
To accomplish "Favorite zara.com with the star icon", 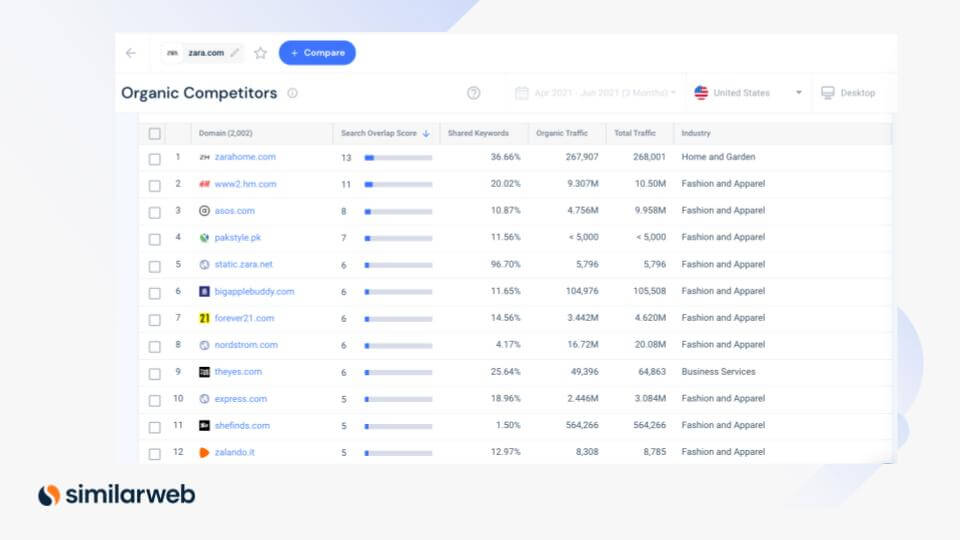I will point(260,53).
